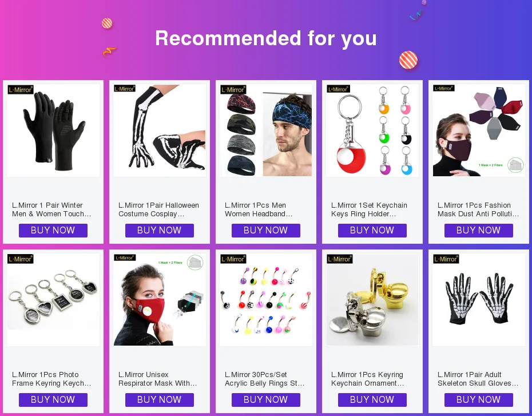This screenshot has height=416, width=532.
Task: View the headband product photo
Action: (266, 130)
